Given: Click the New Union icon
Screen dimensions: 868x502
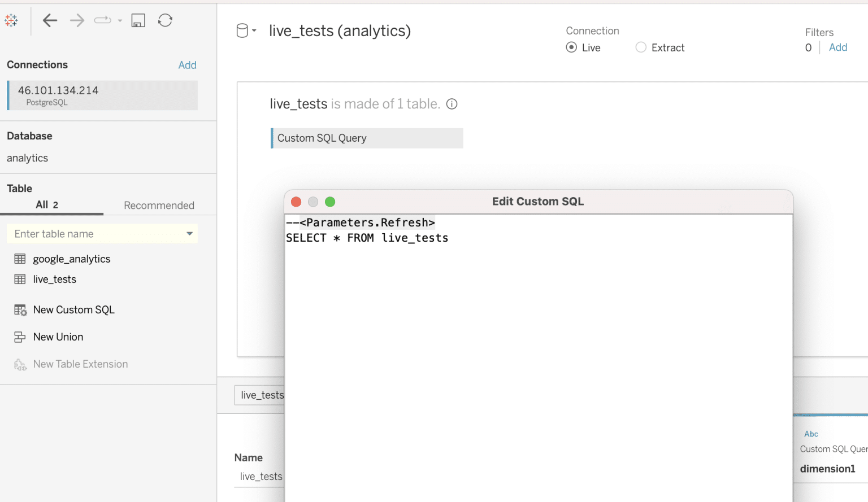Looking at the screenshot, I should click(20, 337).
